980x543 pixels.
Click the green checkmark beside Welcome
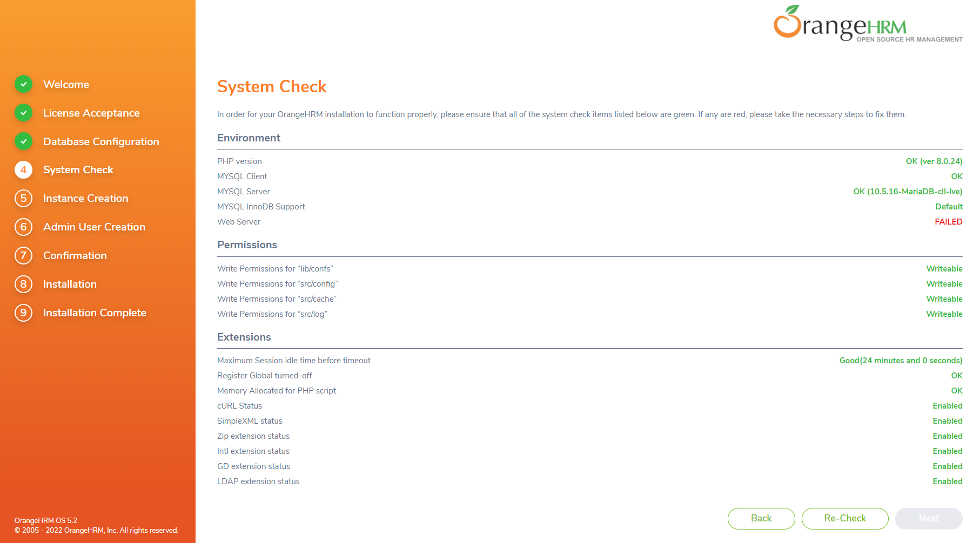point(23,84)
